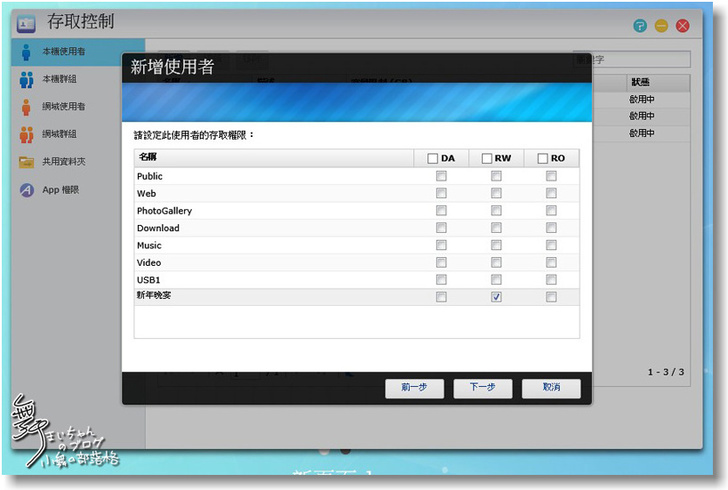728x490 pixels.
Task: Check RW for the Music folder
Action: click(x=496, y=245)
